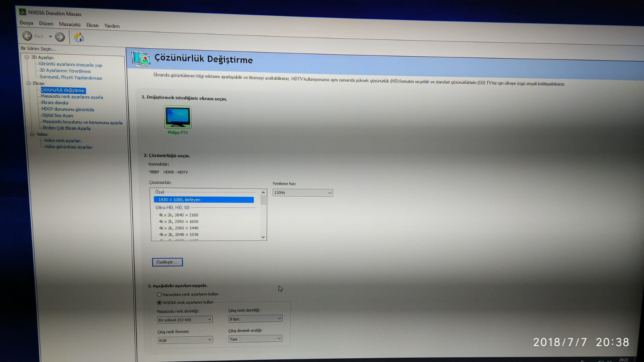
Task: Collapse the Video tree node
Action: tap(32, 134)
